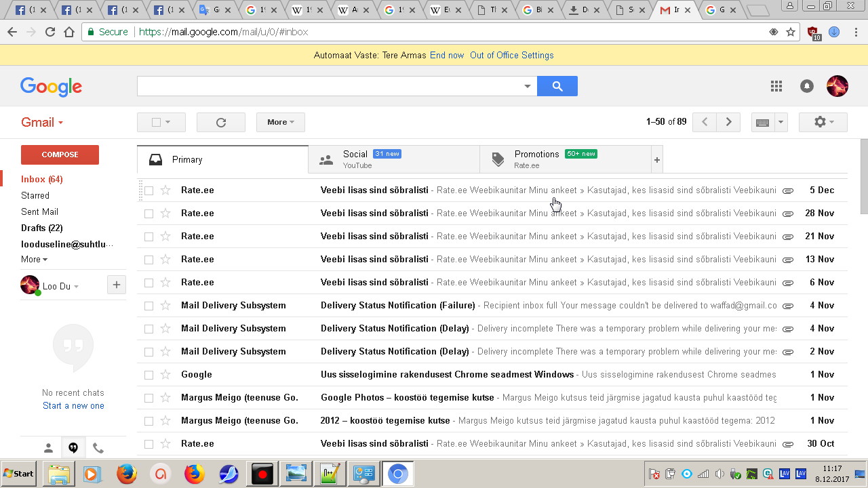868x488 pixels.
Task: Open input tools selection dropdown arrow
Action: click(x=781, y=123)
